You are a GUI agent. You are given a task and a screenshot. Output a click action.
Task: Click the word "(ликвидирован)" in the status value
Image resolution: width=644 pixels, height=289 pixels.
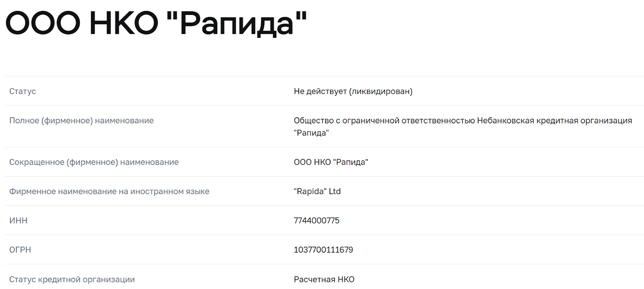(381, 91)
